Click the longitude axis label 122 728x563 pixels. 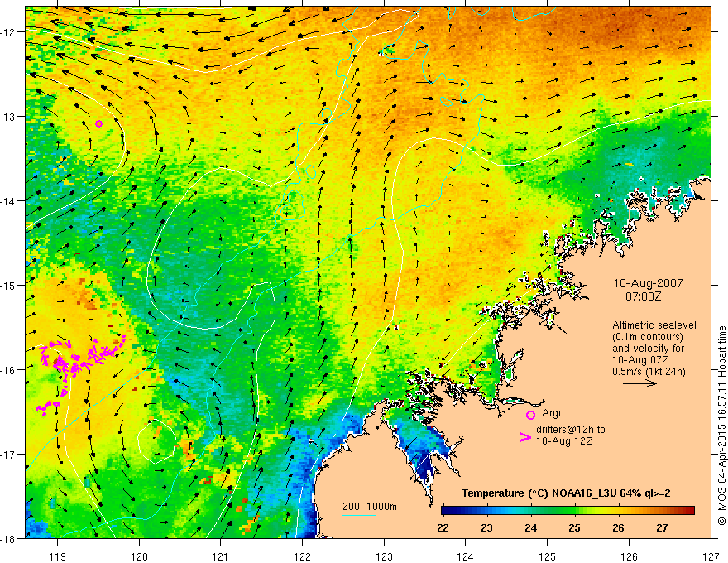click(302, 556)
